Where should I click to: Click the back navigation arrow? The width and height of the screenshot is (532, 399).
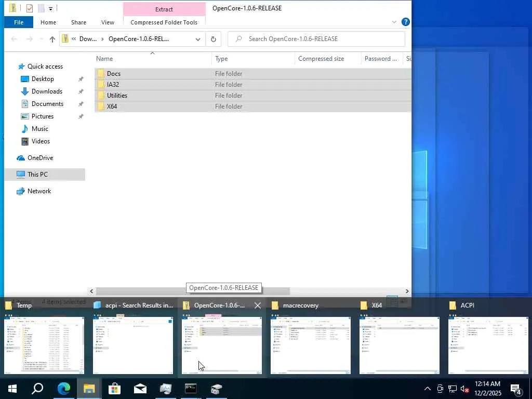click(14, 39)
